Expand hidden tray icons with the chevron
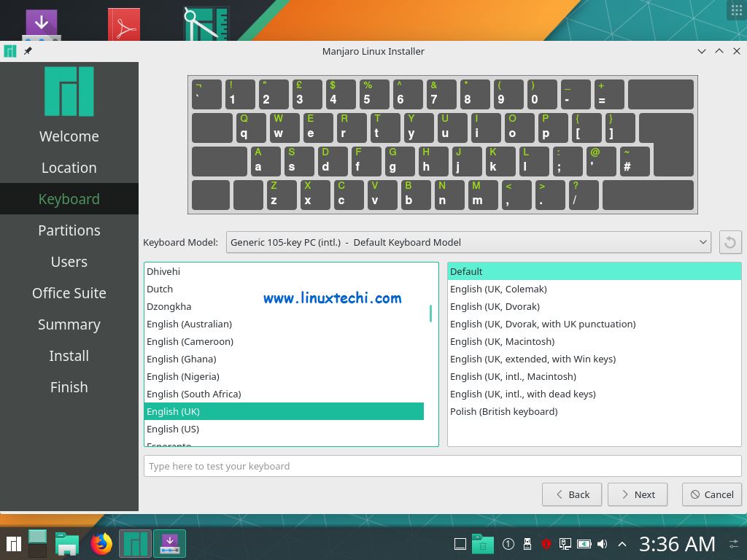 pos(622,543)
